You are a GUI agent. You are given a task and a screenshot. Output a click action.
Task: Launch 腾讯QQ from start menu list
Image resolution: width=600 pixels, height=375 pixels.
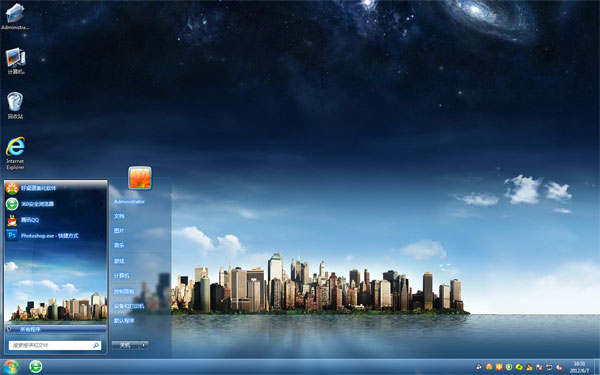pyautogui.click(x=30, y=220)
